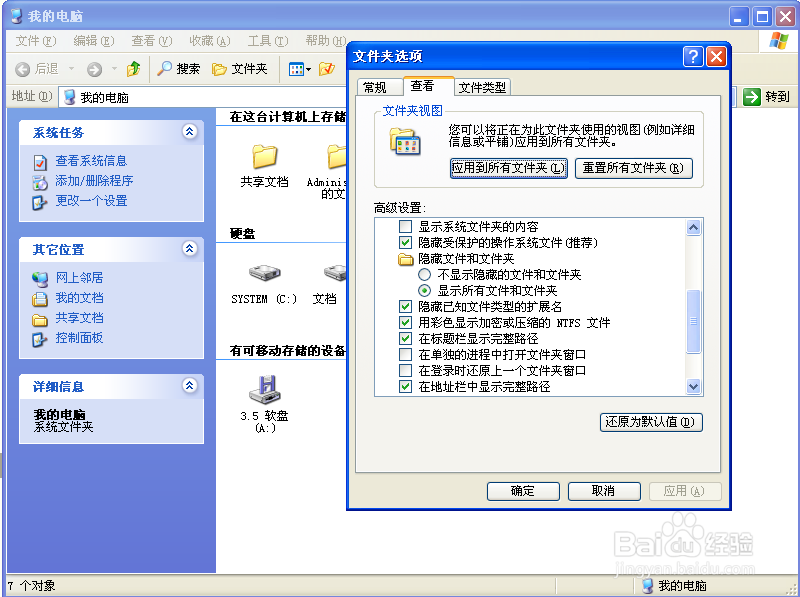
Task: Select the SYSTEM (C:) drive icon
Action: coord(264,272)
